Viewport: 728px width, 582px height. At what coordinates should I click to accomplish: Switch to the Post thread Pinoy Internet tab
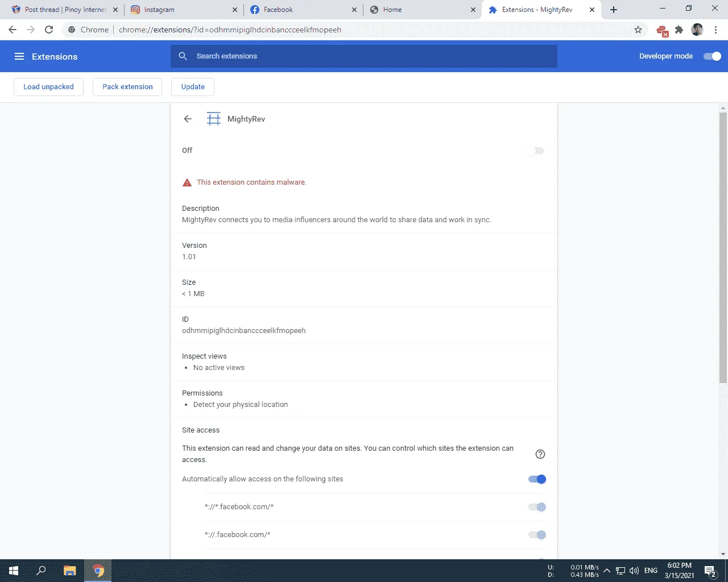click(x=65, y=10)
